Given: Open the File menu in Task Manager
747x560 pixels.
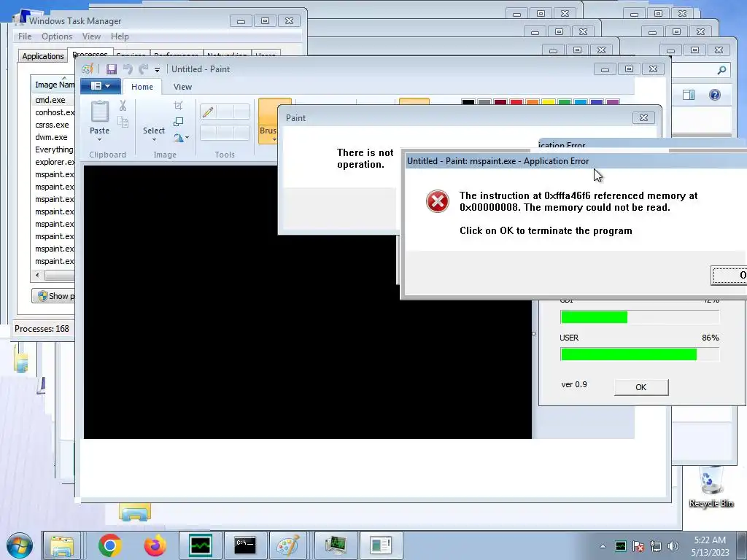Looking at the screenshot, I should (25, 36).
